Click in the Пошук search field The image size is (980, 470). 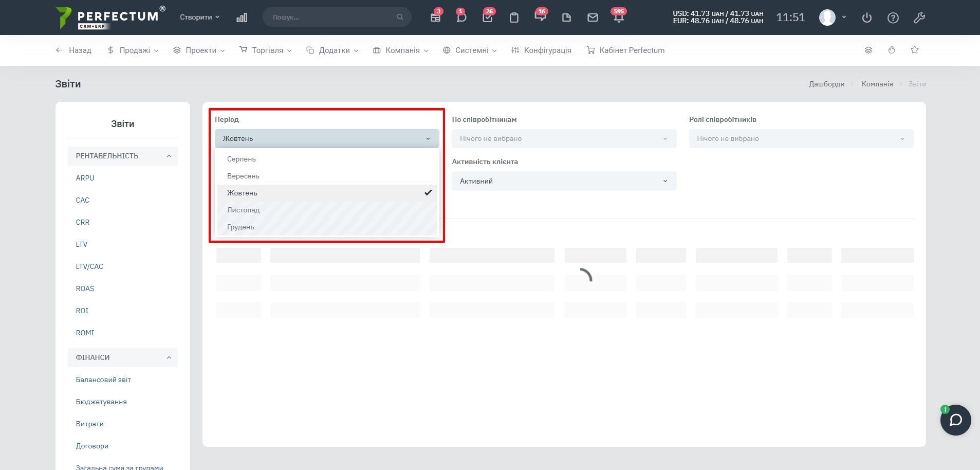click(x=332, y=17)
